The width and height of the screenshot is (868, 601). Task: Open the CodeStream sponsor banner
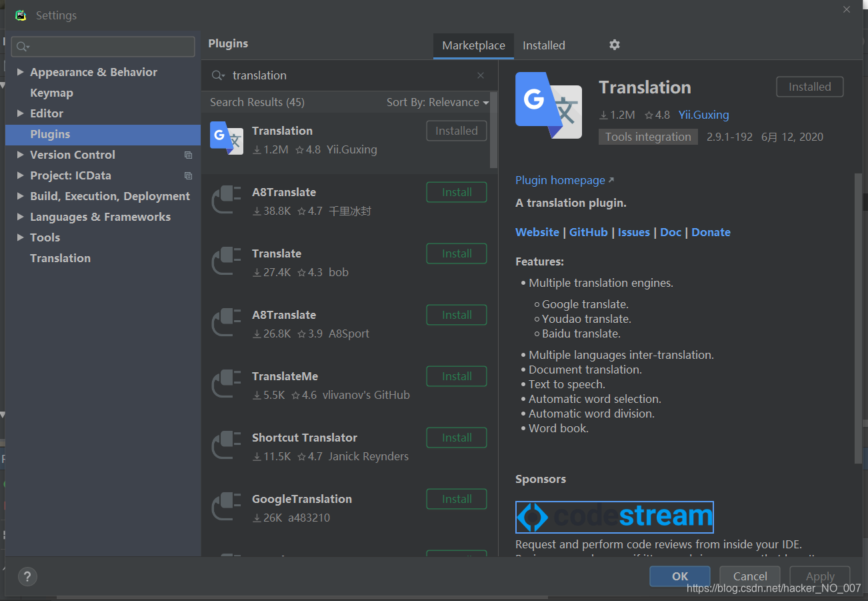tap(615, 517)
